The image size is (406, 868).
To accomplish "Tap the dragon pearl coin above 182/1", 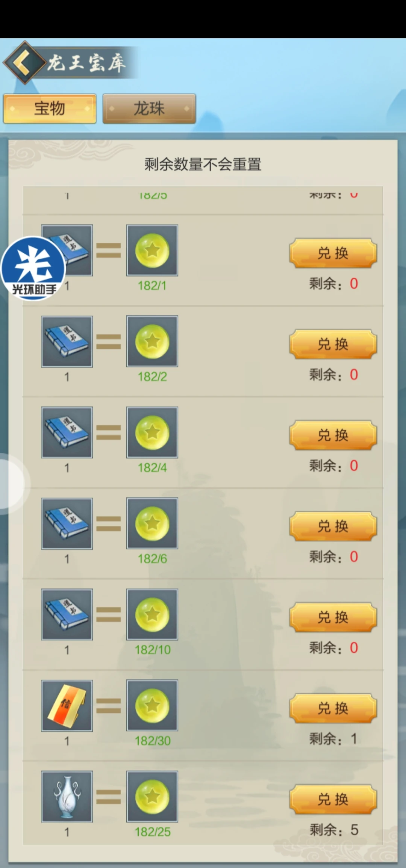I will click(x=152, y=250).
